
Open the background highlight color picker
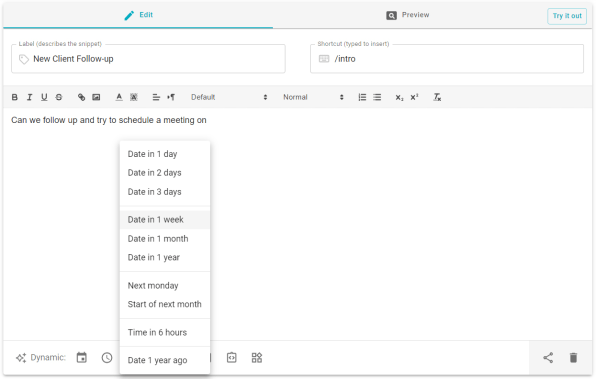pyautogui.click(x=134, y=97)
